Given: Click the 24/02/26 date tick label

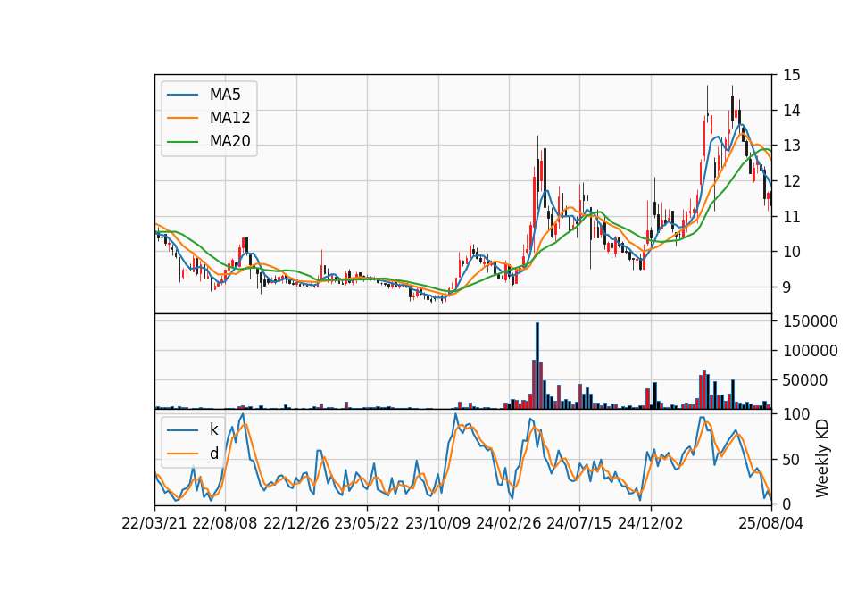Looking at the screenshot, I should tap(509, 524).
